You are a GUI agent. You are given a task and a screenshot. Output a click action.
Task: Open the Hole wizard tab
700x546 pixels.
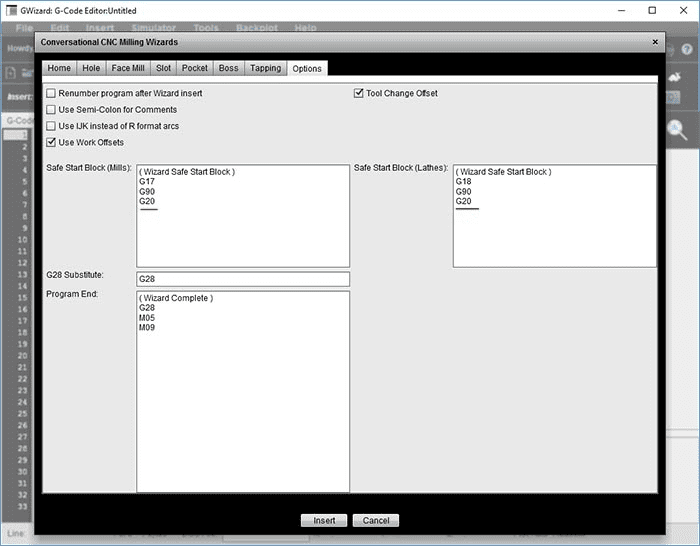91,68
